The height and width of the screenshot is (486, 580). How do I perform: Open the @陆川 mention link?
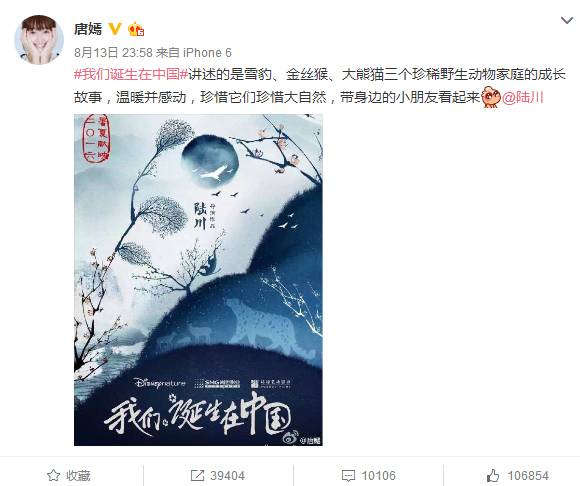523,97
